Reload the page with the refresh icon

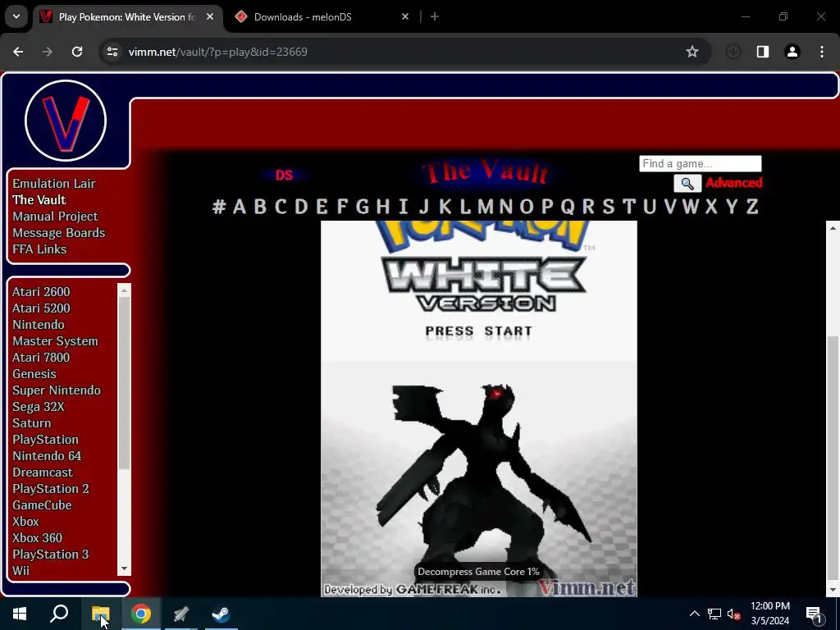click(77, 52)
